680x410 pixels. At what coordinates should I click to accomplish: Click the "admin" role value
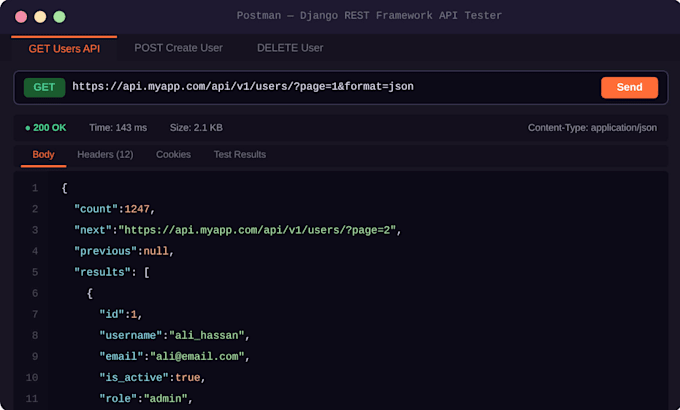click(x=165, y=398)
